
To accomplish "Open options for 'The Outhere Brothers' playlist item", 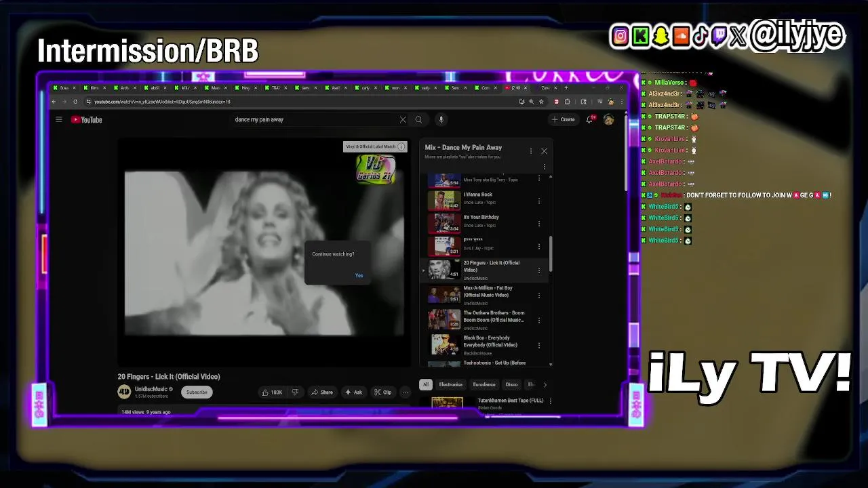I will [539, 320].
